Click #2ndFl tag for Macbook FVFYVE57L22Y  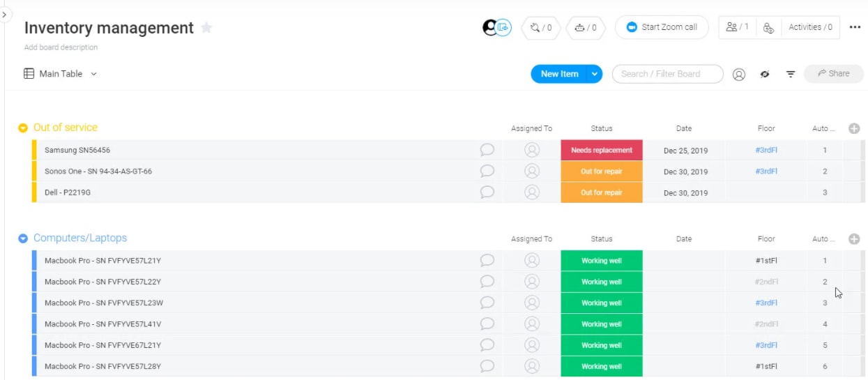(x=766, y=282)
